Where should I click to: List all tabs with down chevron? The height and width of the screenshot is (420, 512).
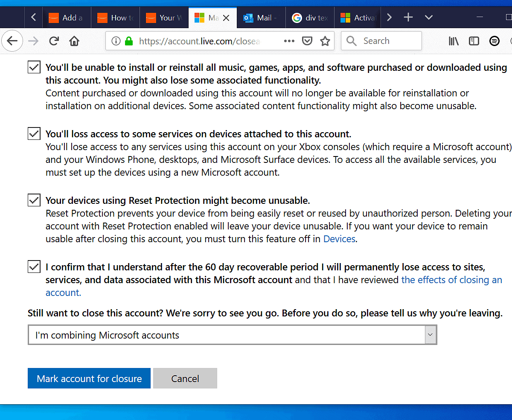click(429, 17)
